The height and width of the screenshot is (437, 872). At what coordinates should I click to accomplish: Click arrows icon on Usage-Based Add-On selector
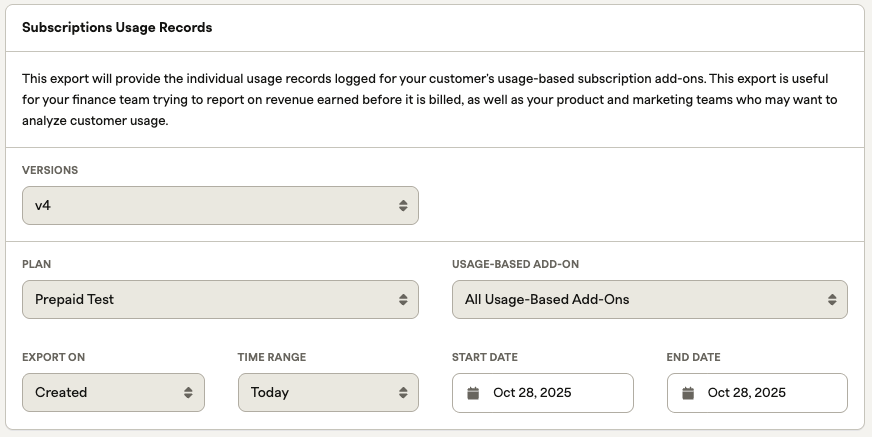tap(831, 299)
